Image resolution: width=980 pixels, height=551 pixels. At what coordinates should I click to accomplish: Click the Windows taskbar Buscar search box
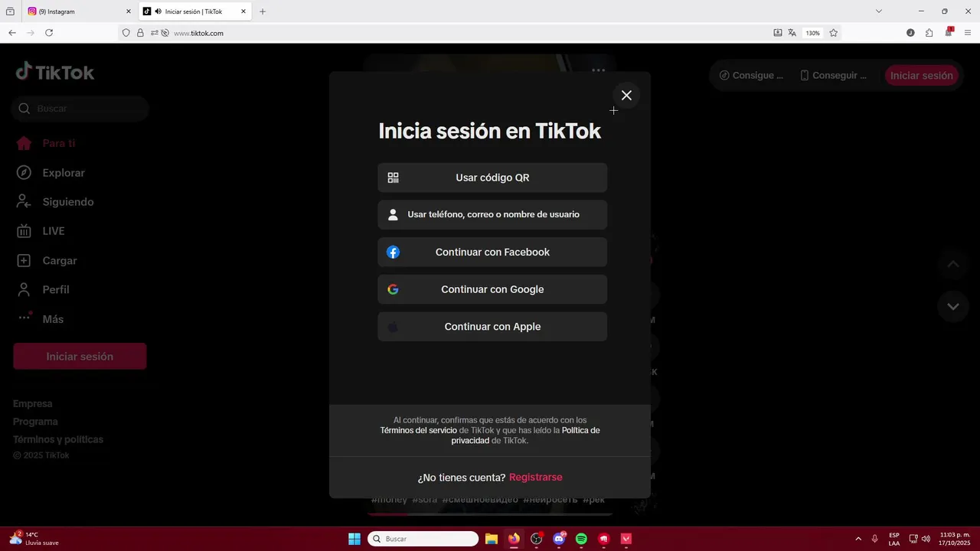(x=423, y=539)
